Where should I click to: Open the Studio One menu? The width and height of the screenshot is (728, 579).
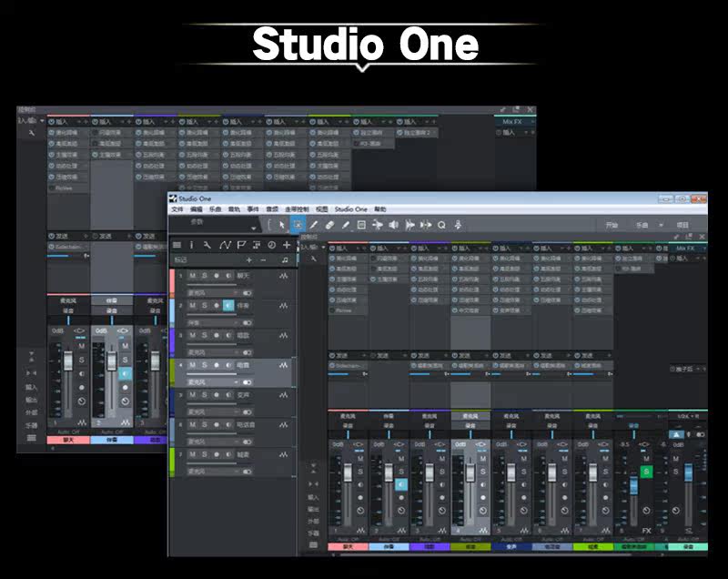[351, 209]
